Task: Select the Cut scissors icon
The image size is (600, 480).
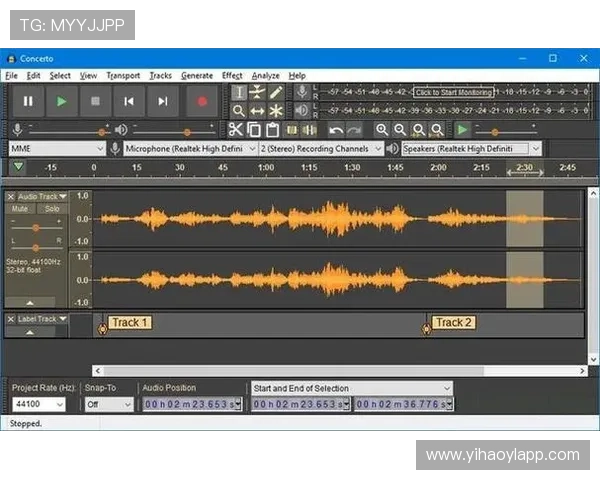Action: tap(236, 129)
